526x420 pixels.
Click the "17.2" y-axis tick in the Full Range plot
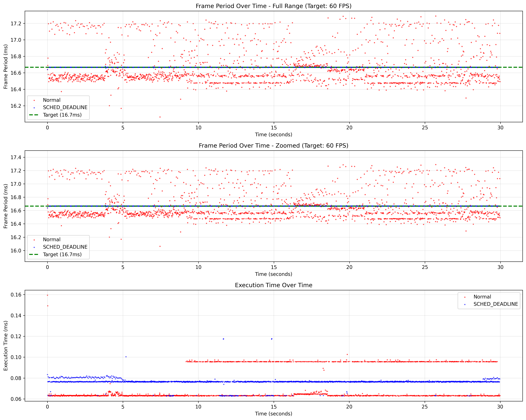pos(16,24)
